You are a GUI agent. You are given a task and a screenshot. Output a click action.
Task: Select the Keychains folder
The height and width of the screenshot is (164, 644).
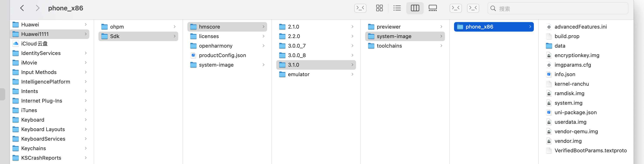pos(33,148)
